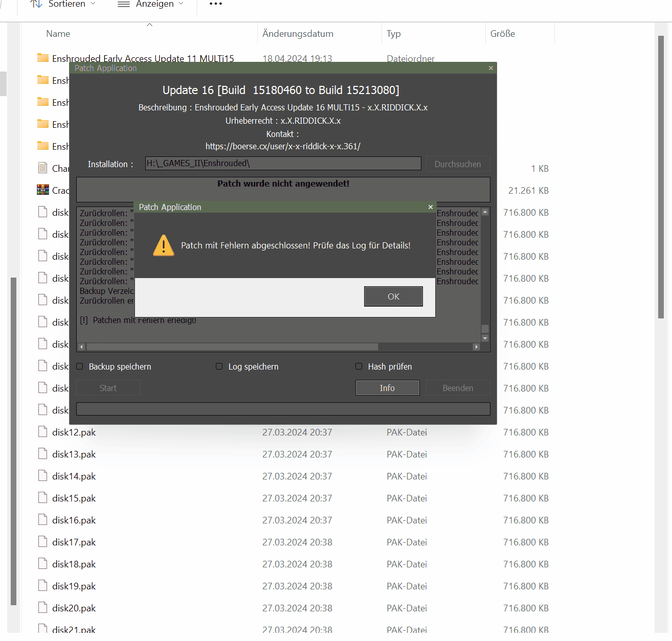Click the 'Backup Verzeic' log line
672x641 pixels.
(106, 291)
